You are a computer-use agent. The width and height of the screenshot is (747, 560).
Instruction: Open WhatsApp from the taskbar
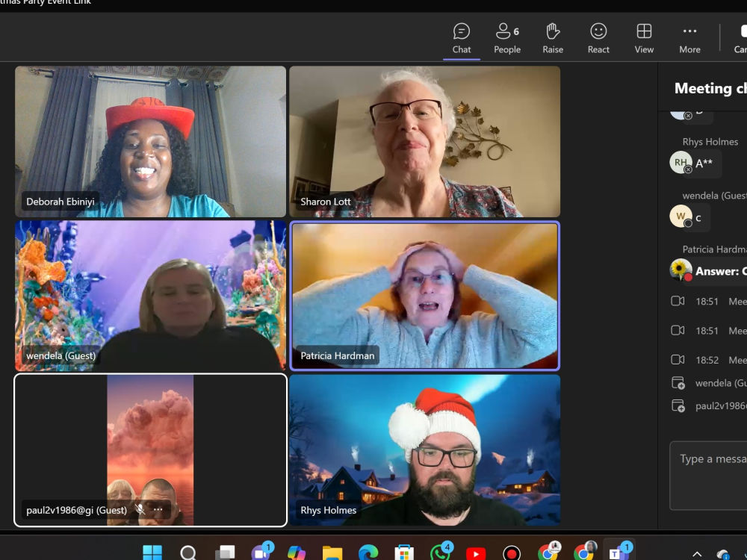coord(440,553)
